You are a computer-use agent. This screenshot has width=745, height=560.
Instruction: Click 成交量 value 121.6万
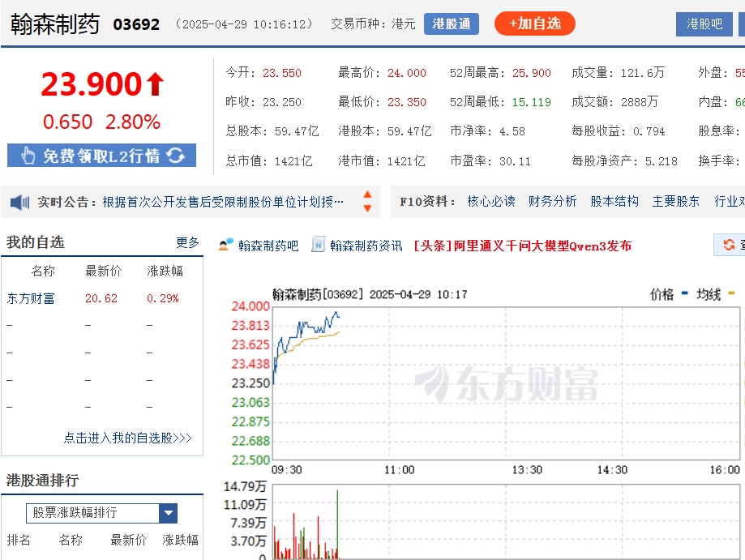coord(642,73)
